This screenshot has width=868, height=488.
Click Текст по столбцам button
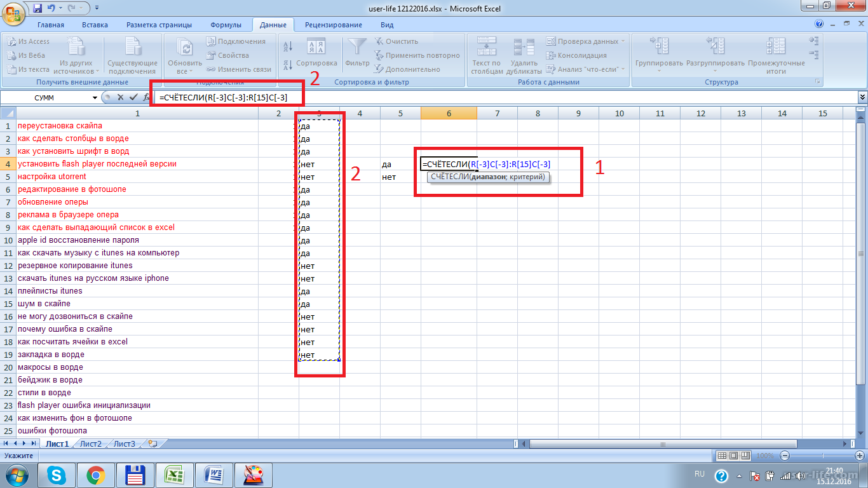(x=487, y=55)
